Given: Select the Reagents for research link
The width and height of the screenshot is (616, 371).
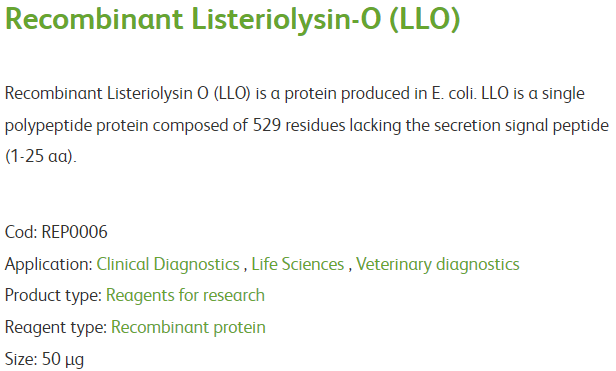Looking at the screenshot, I should pyautogui.click(x=185, y=296).
